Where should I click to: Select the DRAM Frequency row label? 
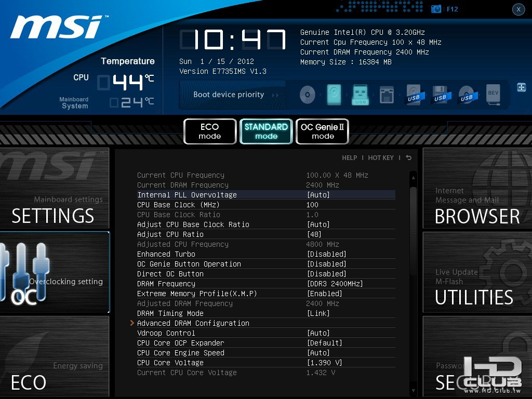pos(166,283)
